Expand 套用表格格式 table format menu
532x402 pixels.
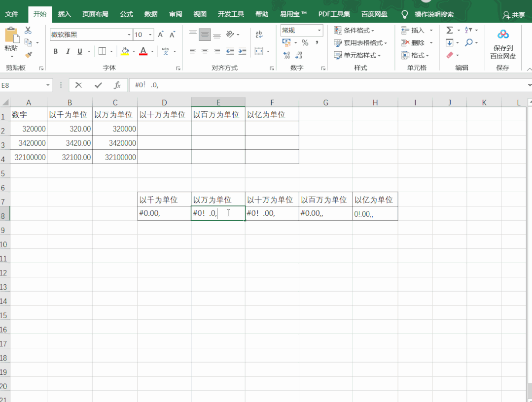click(360, 43)
